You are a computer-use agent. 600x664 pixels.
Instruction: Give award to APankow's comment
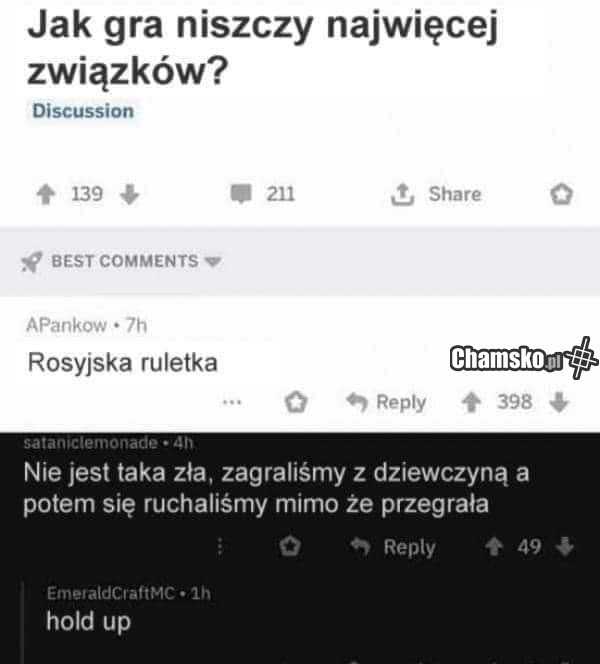(296, 402)
